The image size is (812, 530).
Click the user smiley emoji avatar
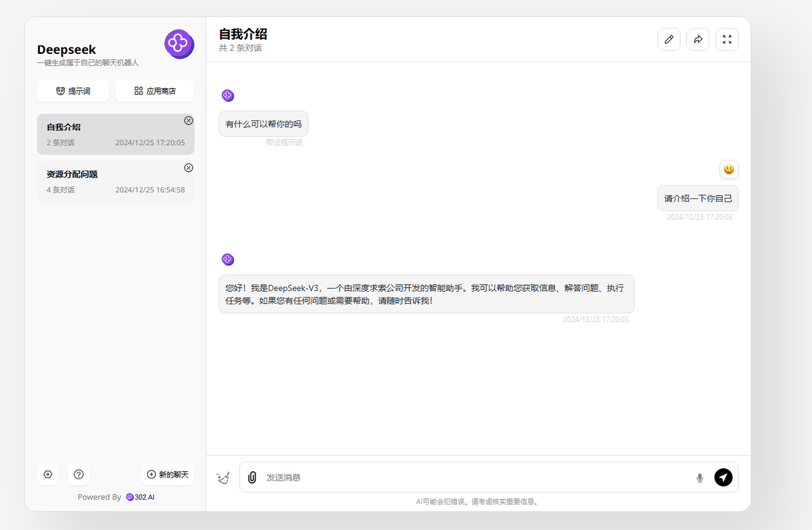pyautogui.click(x=729, y=169)
